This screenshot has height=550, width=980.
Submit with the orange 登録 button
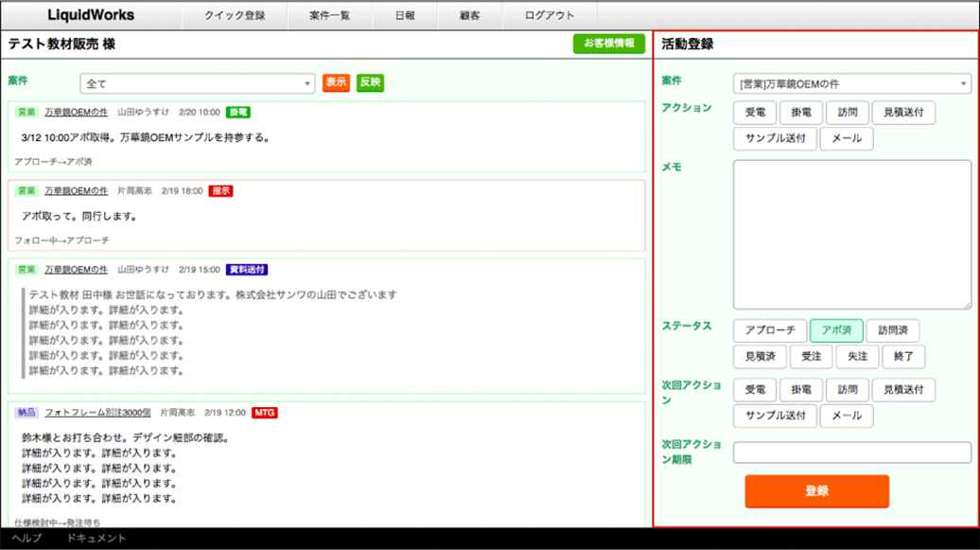816,491
